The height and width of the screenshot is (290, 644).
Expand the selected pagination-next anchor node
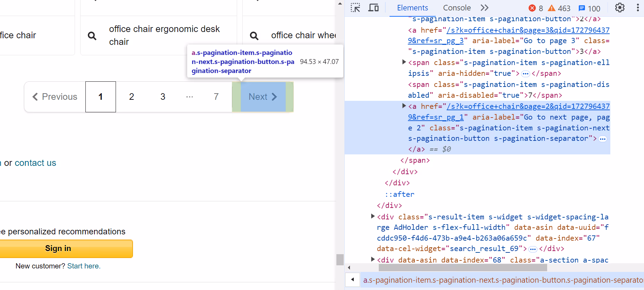coord(404,106)
